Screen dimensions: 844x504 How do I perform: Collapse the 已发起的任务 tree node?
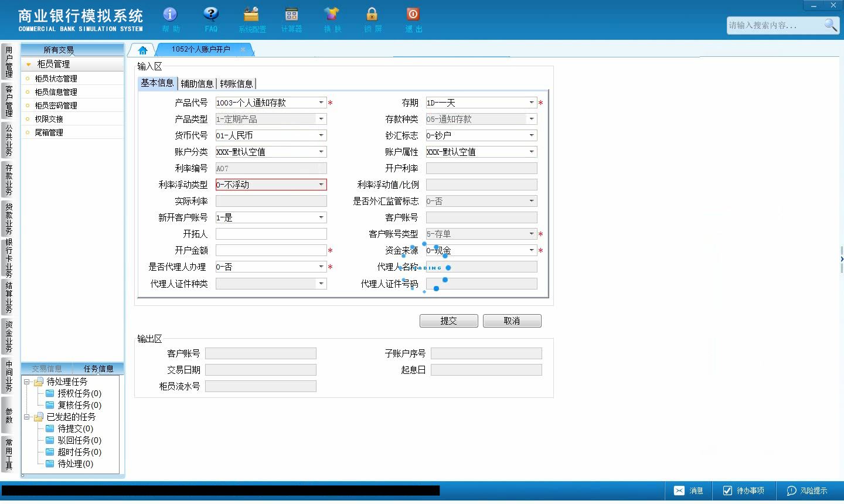click(26, 417)
